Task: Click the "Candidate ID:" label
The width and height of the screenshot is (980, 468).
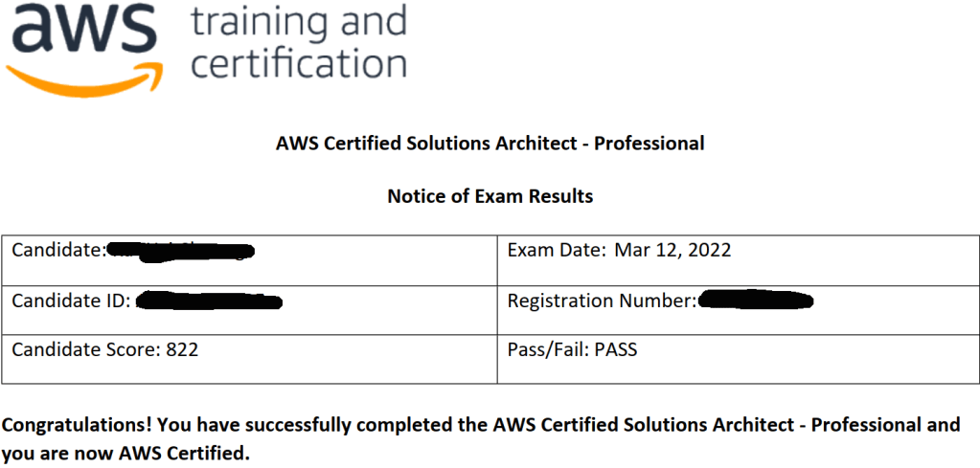Action: point(71,301)
